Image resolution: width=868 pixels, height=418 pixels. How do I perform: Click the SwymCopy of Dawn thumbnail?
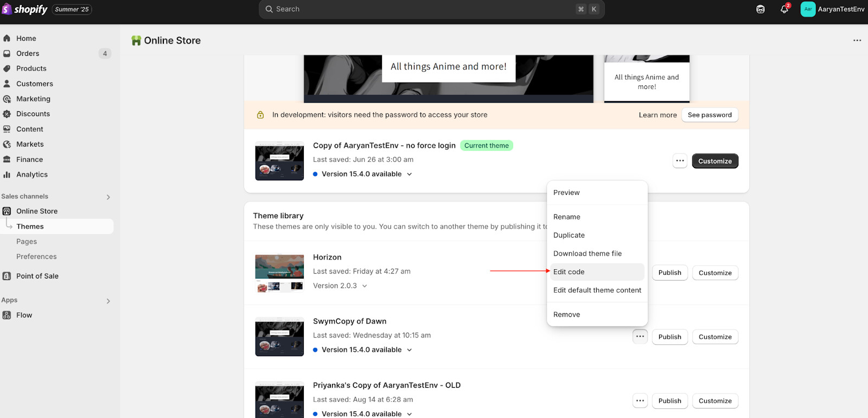pos(279,337)
